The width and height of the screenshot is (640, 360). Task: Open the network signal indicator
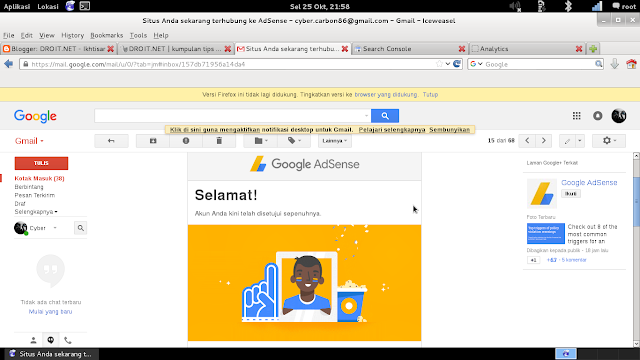click(597, 6)
